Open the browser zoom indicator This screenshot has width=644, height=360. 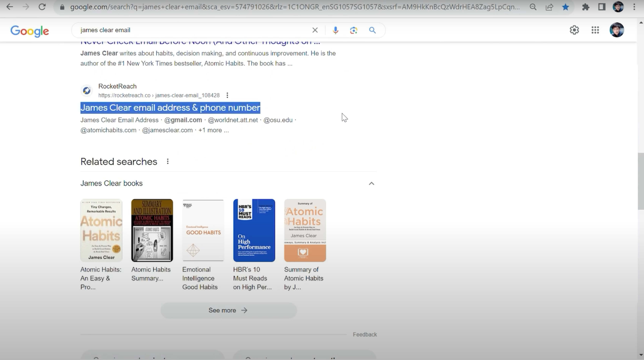point(533,7)
